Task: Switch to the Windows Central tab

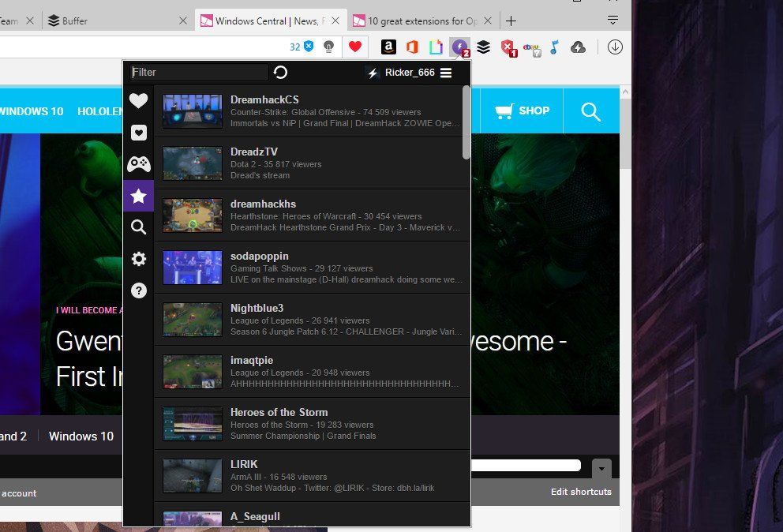Action: (268, 20)
